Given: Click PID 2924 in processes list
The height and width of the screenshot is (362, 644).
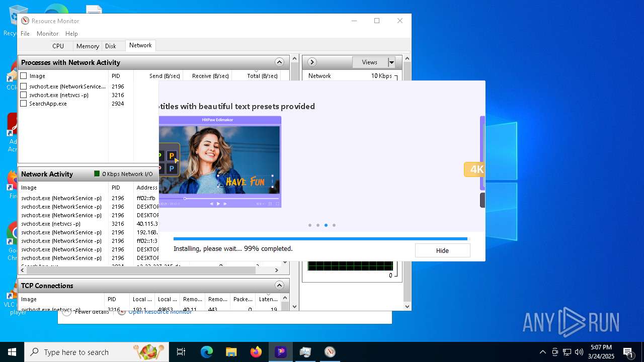Looking at the screenshot, I should click(x=118, y=104).
